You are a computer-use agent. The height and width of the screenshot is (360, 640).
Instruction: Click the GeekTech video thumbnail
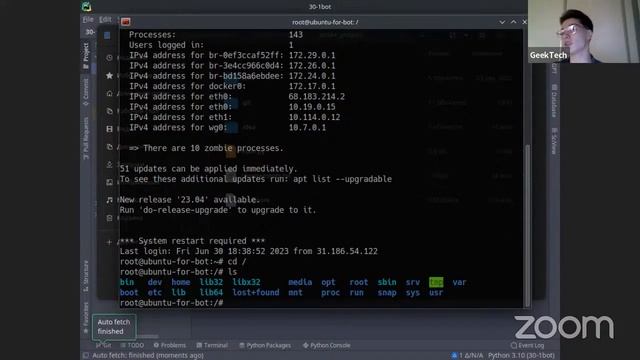(583, 31)
